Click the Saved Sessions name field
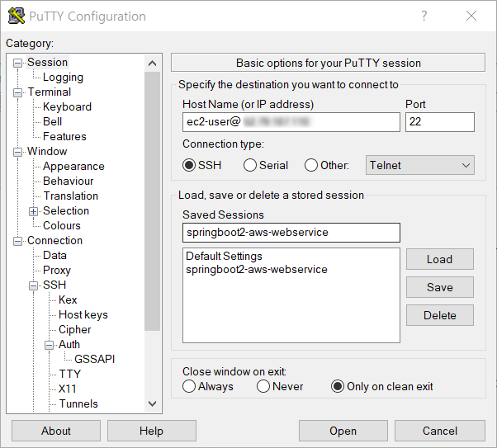497x448 pixels. (291, 233)
